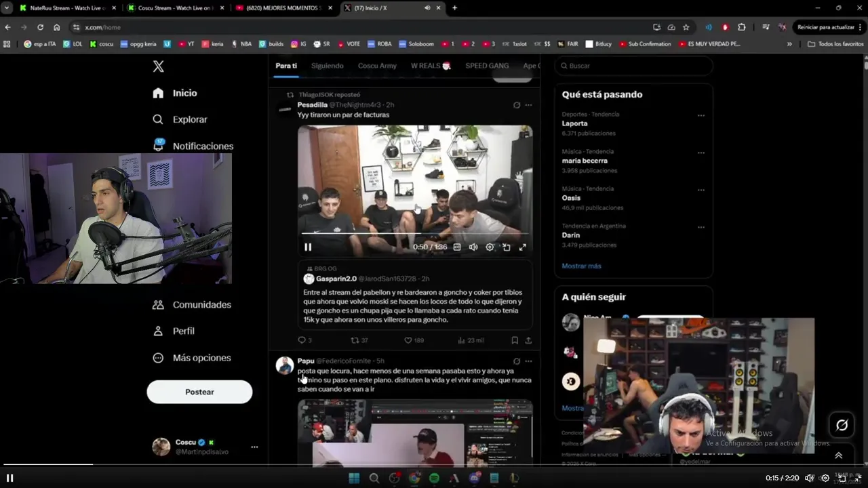Click the Buscar search field
868x488 pixels.
[x=633, y=66]
